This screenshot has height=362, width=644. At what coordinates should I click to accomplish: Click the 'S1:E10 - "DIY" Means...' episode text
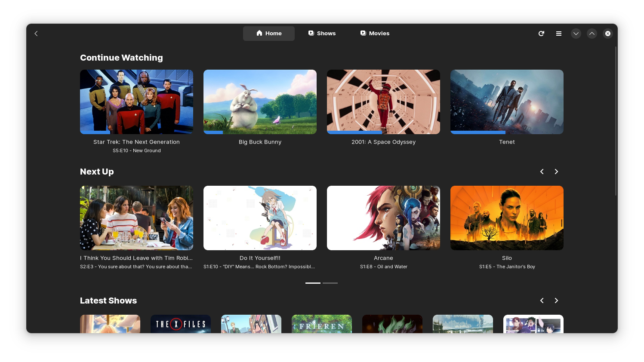coord(259,267)
